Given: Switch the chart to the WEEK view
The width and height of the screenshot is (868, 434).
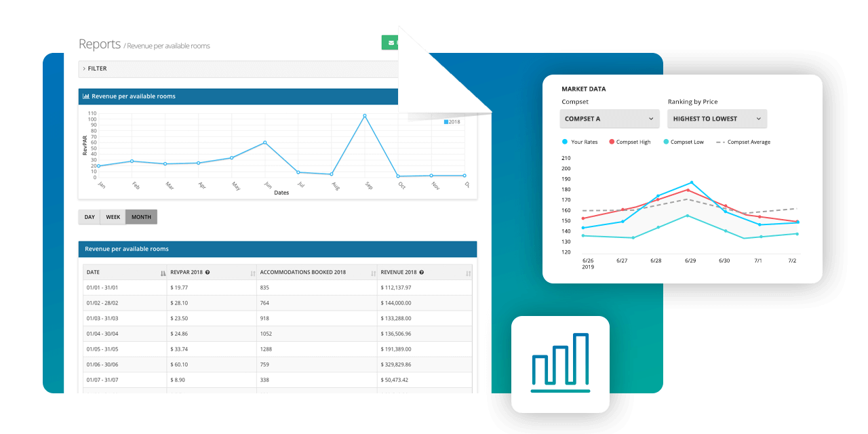Looking at the screenshot, I should tap(113, 217).
